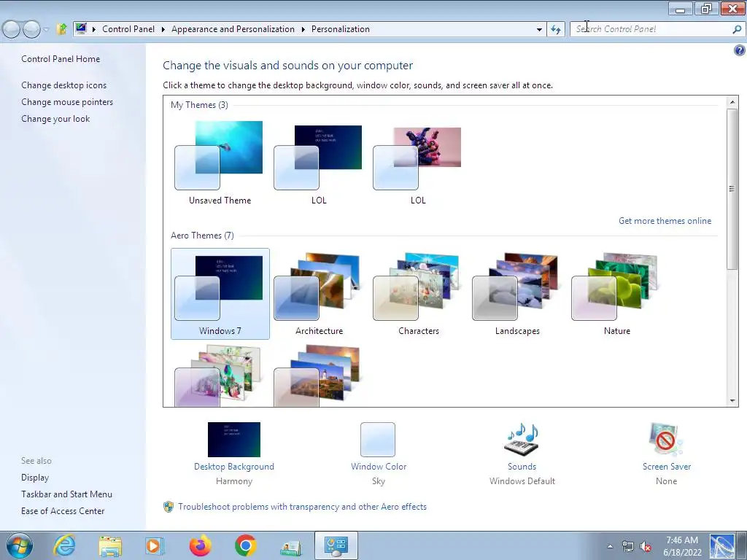The height and width of the screenshot is (560, 747).
Task: Expand the arrow after Control Panel breadcrumb
Action: pyautogui.click(x=163, y=29)
